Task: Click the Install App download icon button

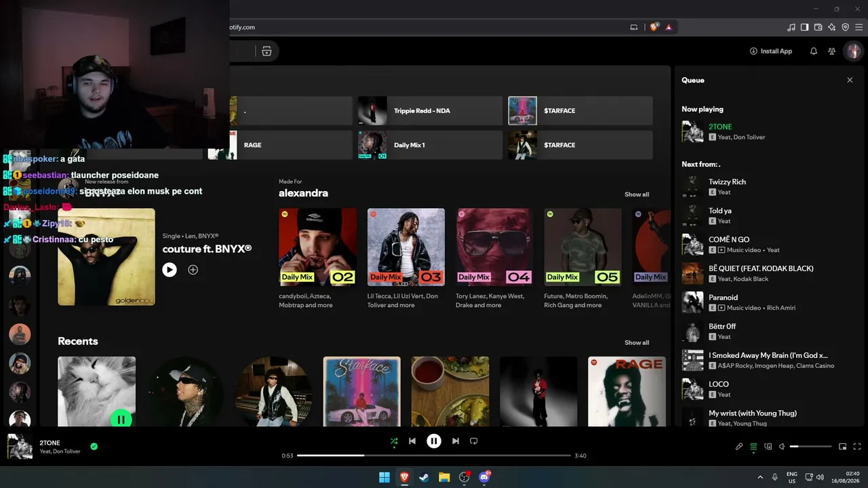Action: click(771, 51)
